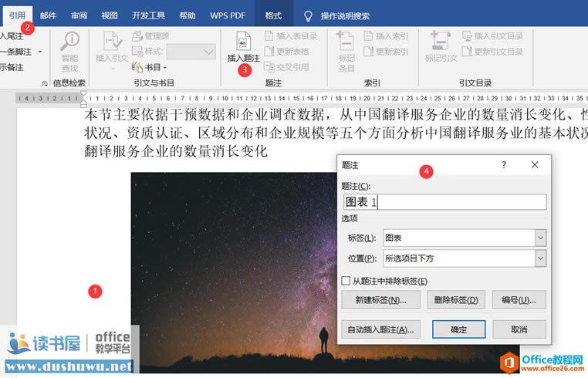Screen dimensions: 588x378
Task: Click the 插入题注 icon
Action: [243, 40]
